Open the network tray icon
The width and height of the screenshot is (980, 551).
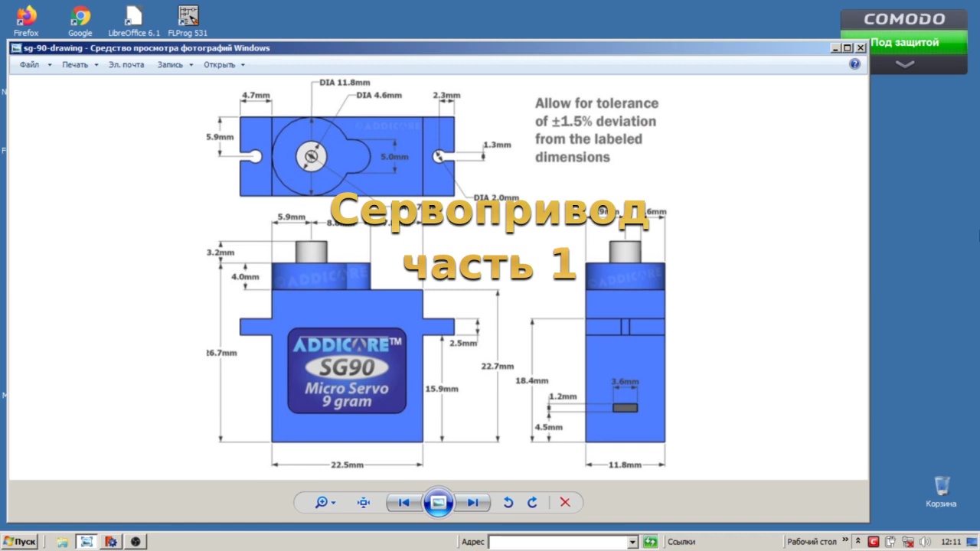pyautogui.click(x=907, y=542)
